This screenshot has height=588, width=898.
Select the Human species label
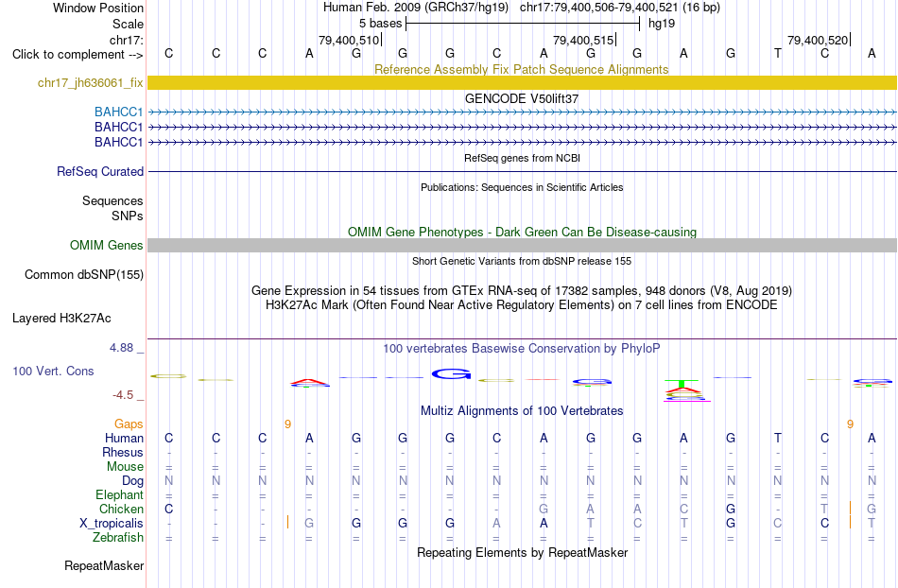tap(124, 438)
